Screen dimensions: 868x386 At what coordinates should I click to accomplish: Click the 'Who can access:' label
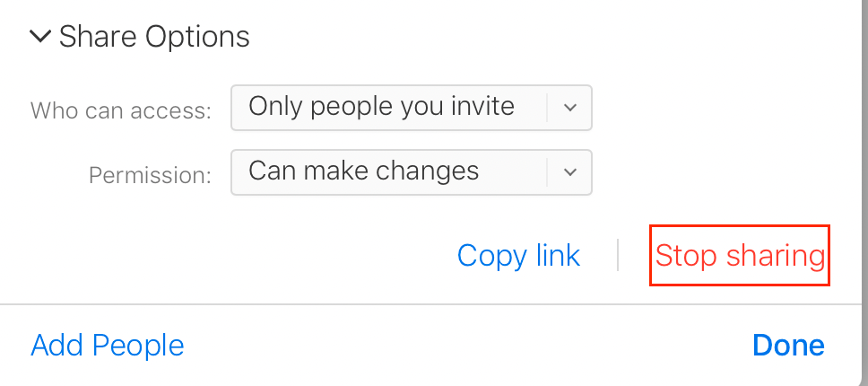coord(121,110)
